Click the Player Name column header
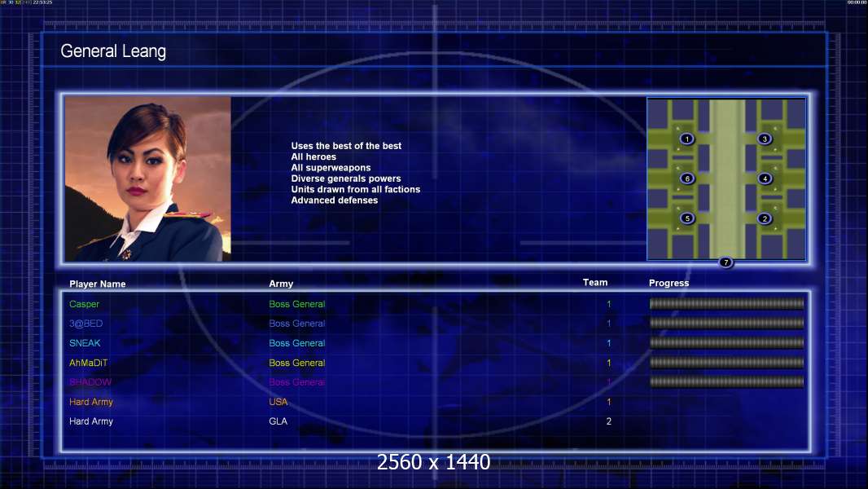The image size is (868, 489). coord(98,284)
